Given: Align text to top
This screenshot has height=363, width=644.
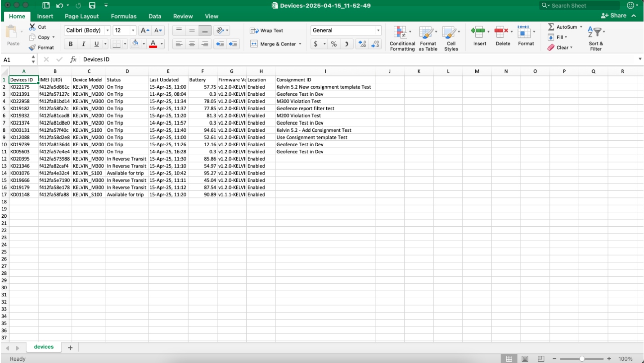Looking at the screenshot, I should click(179, 31).
